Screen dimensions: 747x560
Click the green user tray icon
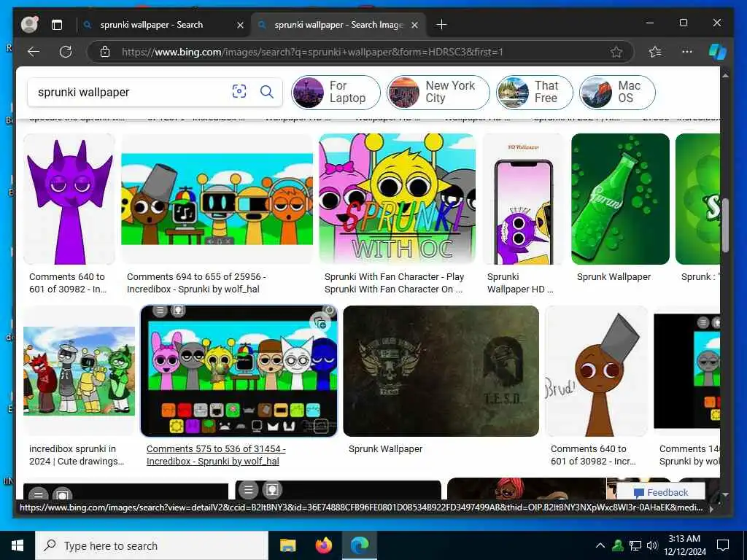click(618, 545)
